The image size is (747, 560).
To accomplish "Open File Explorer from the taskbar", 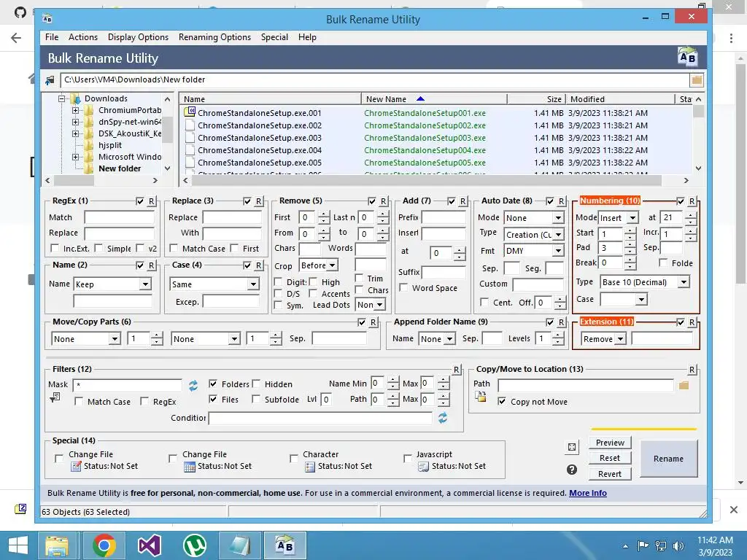I will pyautogui.click(x=57, y=545).
